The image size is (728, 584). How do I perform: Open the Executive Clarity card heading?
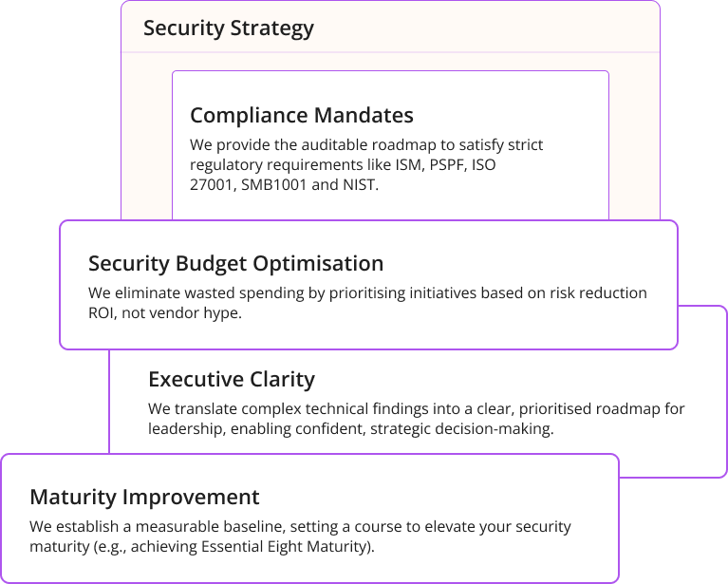231,379
